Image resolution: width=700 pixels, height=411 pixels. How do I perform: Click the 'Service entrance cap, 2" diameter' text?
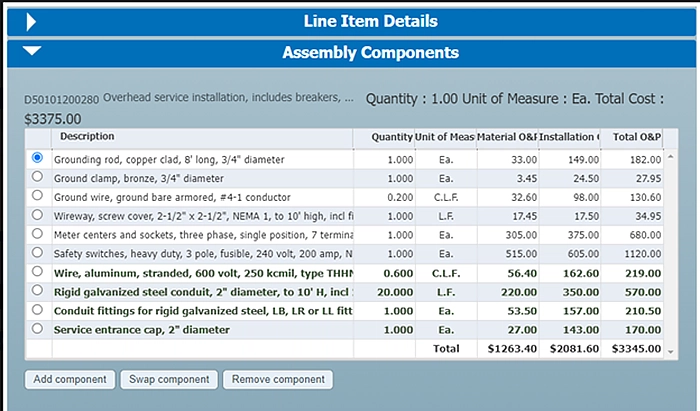(x=142, y=330)
